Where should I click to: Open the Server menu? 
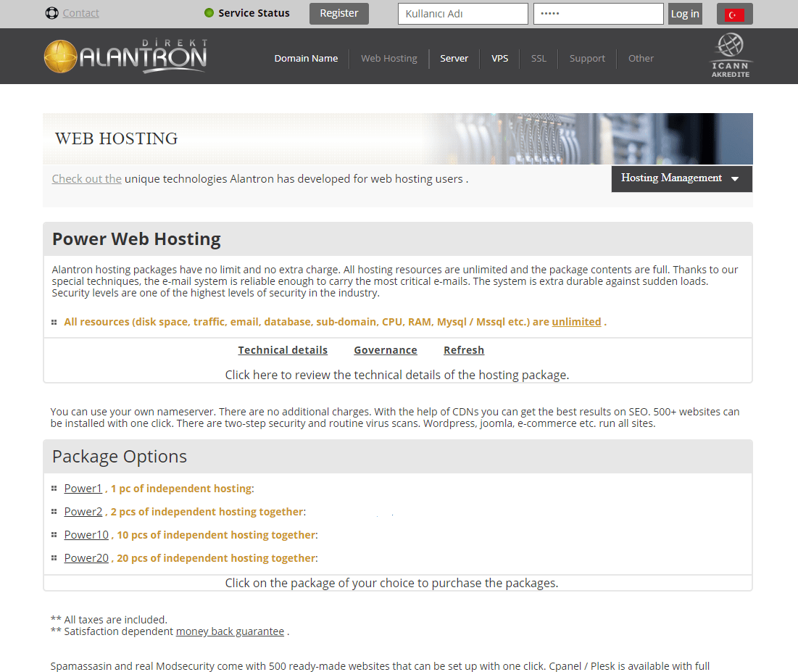click(454, 59)
